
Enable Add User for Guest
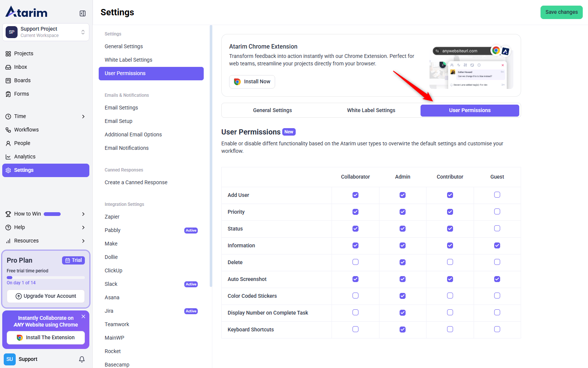(x=497, y=195)
